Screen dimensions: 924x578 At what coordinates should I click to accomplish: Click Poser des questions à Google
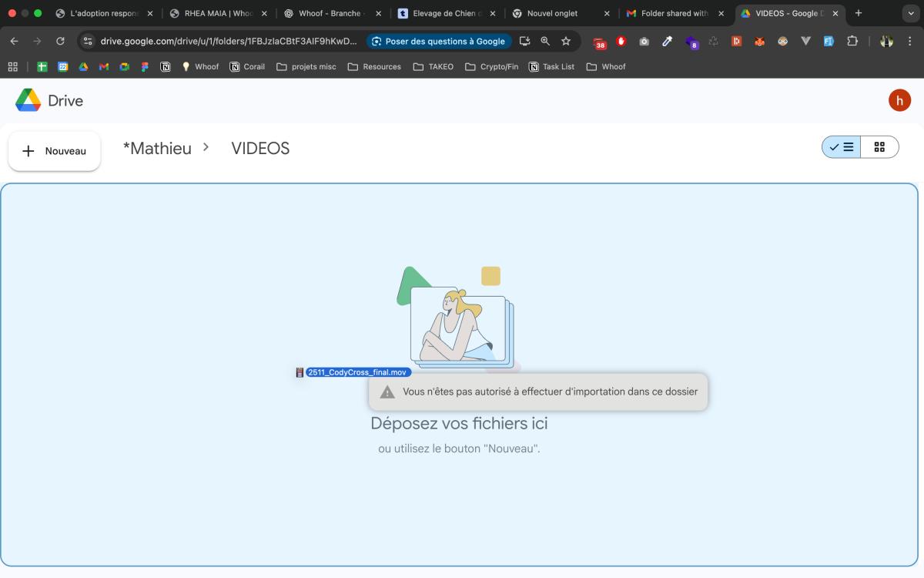[439, 41]
